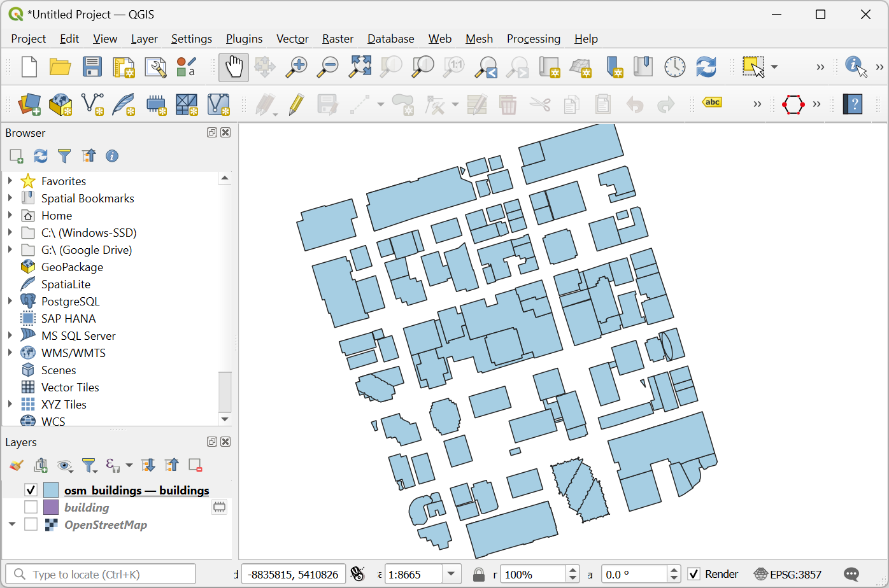Click the osm_buildings layer blue color swatch

[51, 490]
